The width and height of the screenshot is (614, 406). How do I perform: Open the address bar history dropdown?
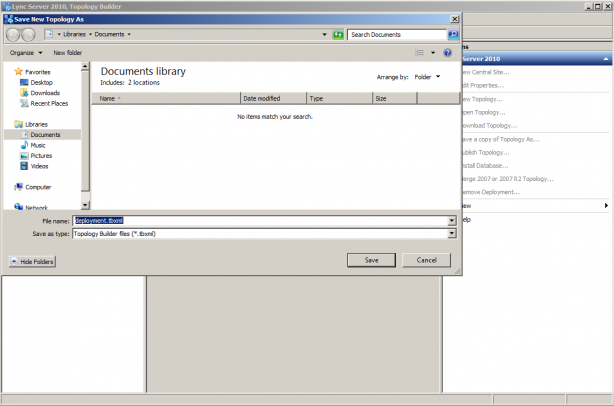pyautogui.click(x=324, y=34)
